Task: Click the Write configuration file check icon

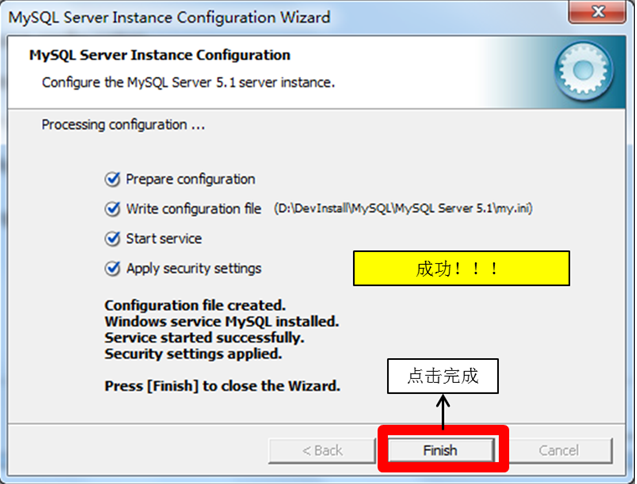Action: 113,209
